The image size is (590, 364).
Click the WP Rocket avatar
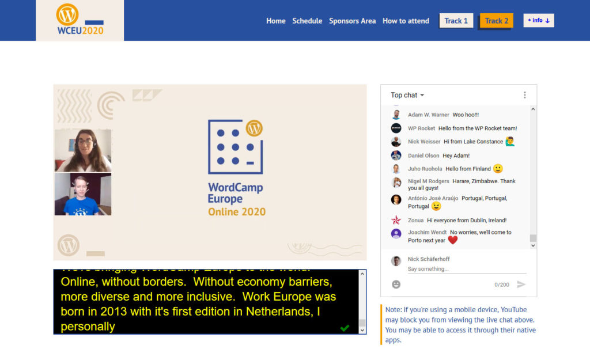coord(396,128)
